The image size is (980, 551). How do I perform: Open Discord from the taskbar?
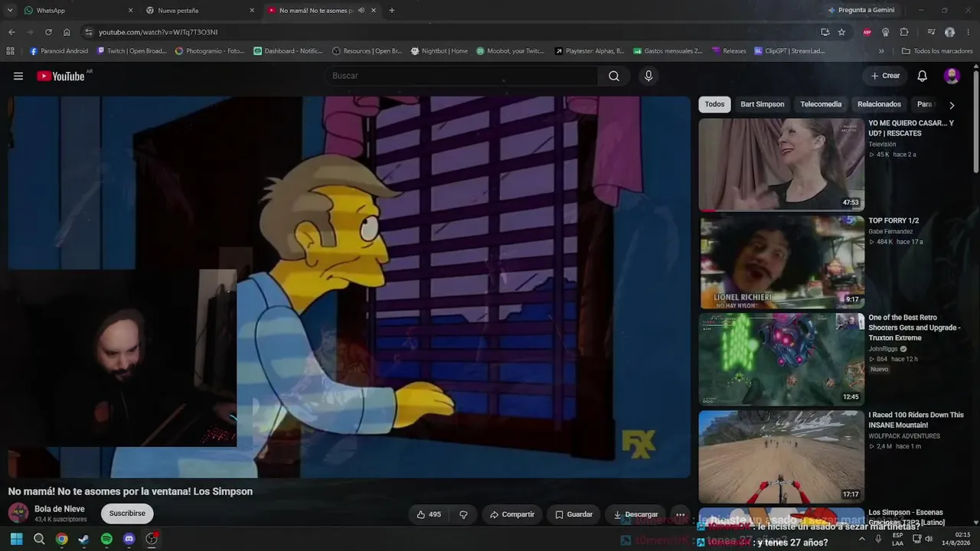coord(129,539)
